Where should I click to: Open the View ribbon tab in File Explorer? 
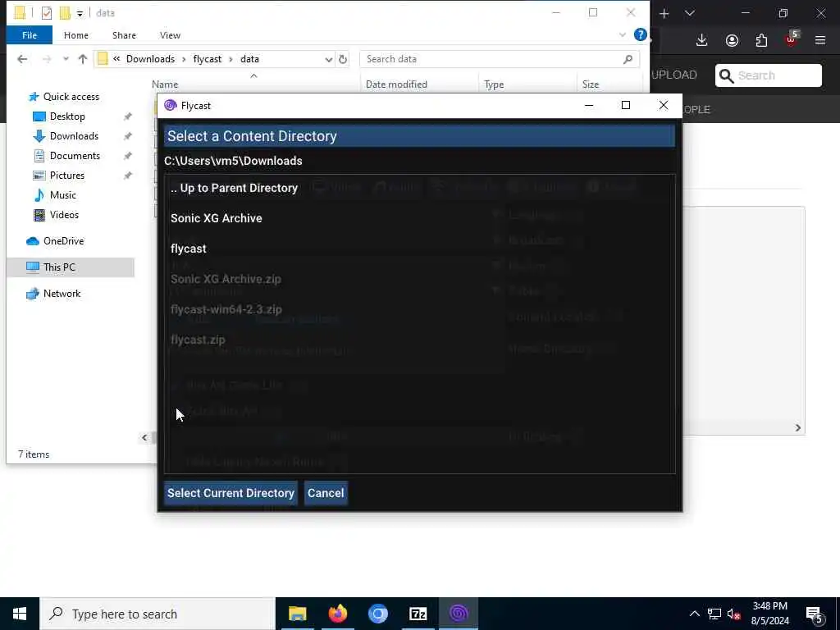170,35
